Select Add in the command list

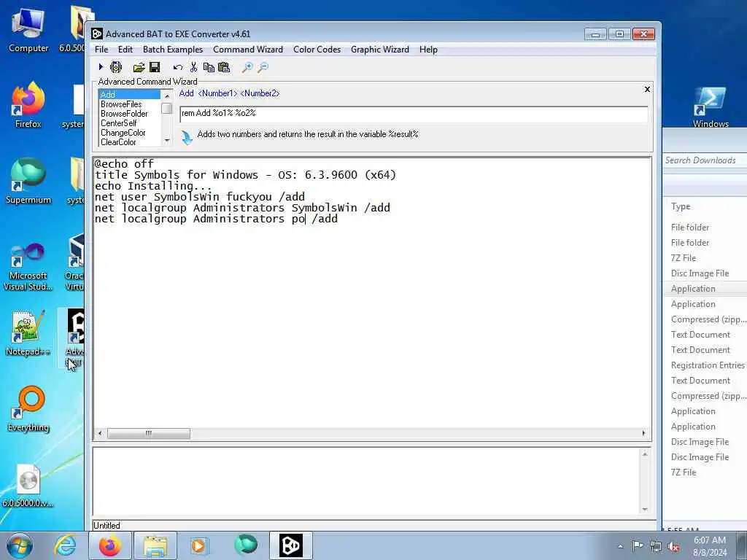130,94
